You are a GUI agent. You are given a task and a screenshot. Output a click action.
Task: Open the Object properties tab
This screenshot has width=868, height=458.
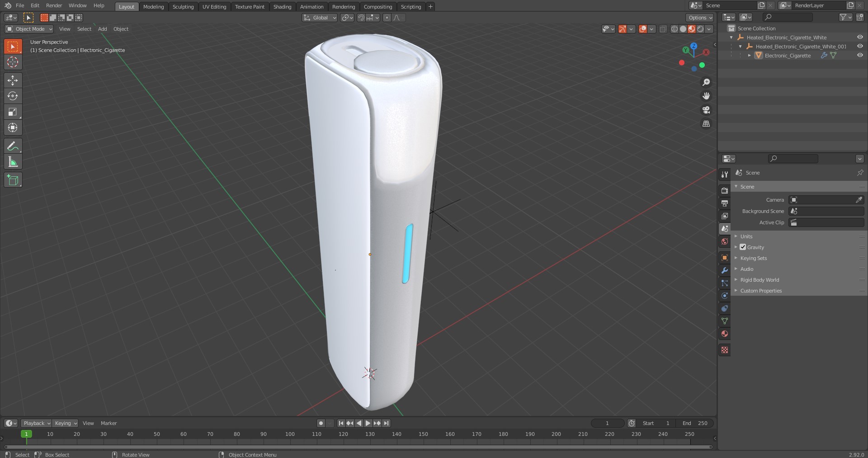(725, 257)
